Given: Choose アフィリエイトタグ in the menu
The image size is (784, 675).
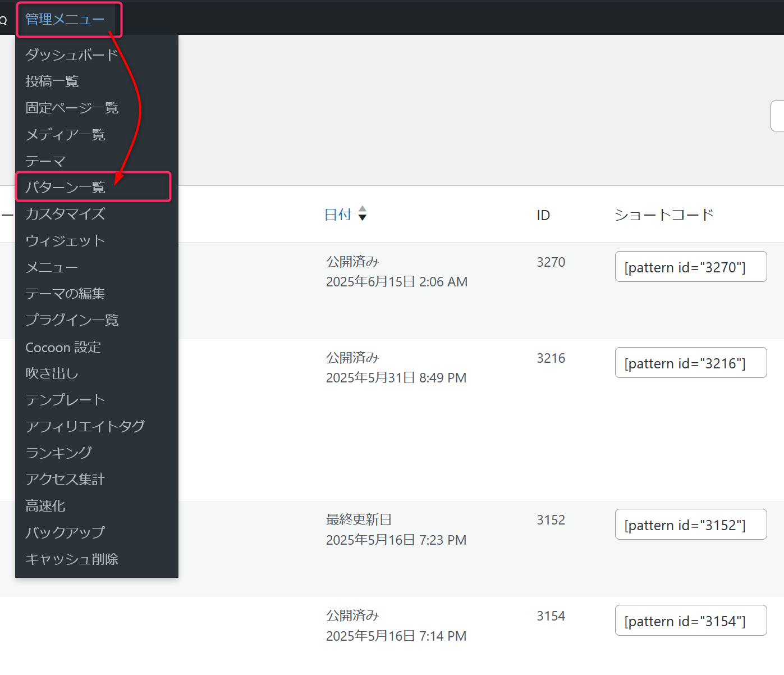Looking at the screenshot, I should coord(85,426).
